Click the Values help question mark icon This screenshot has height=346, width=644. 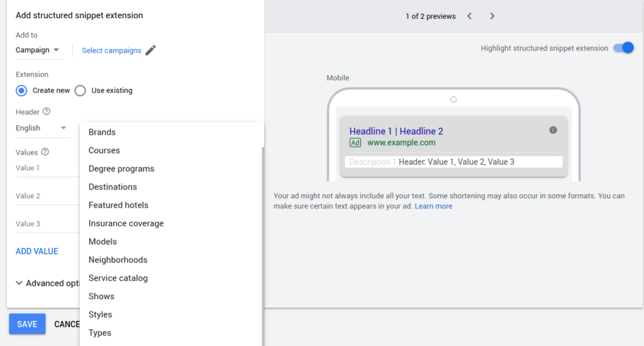coord(45,152)
